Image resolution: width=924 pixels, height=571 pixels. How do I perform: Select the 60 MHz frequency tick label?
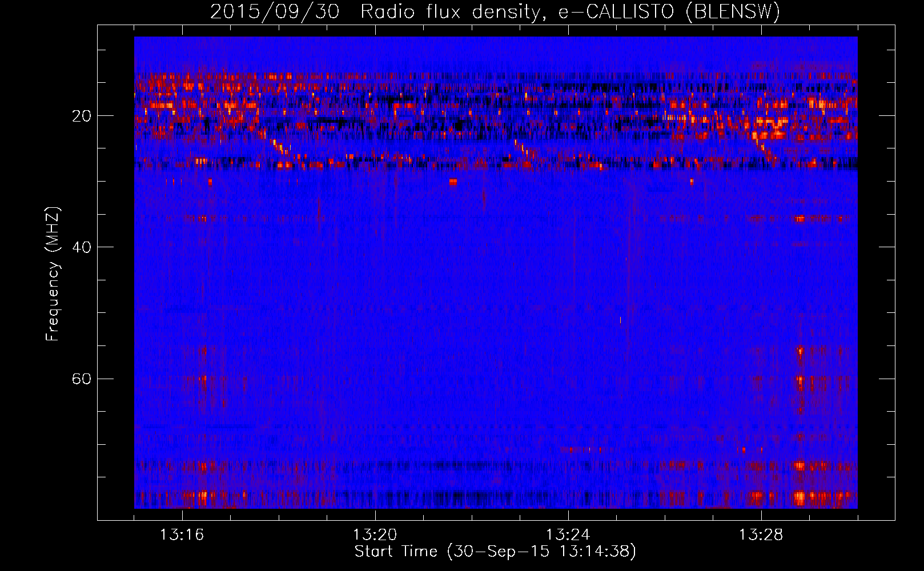click(82, 379)
